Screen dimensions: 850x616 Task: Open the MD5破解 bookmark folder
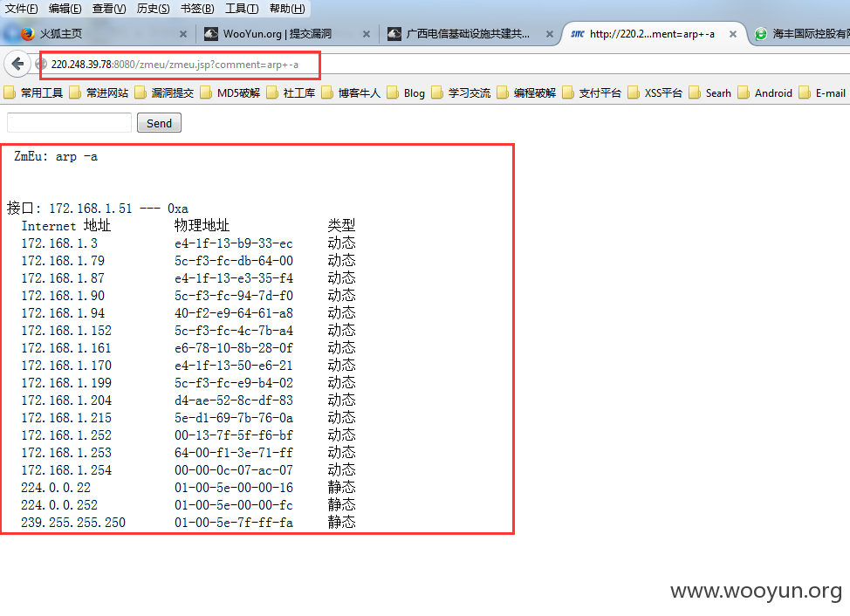(230, 92)
